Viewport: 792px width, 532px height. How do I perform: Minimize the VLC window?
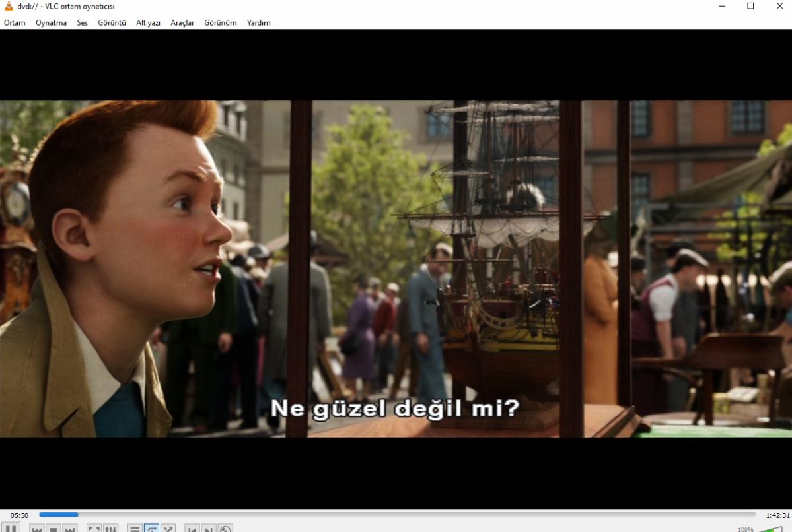coord(722,6)
